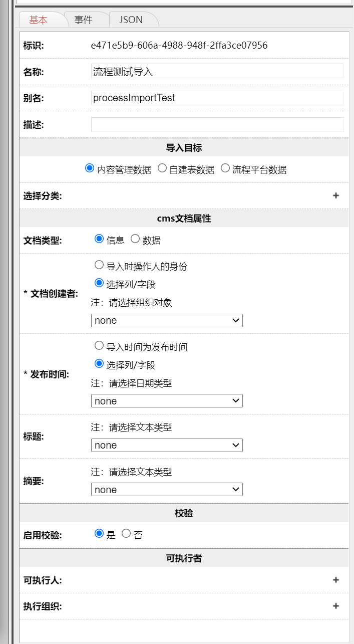Choose 流程平台数据 as import target
The width and height of the screenshot is (354, 644).
(x=225, y=168)
